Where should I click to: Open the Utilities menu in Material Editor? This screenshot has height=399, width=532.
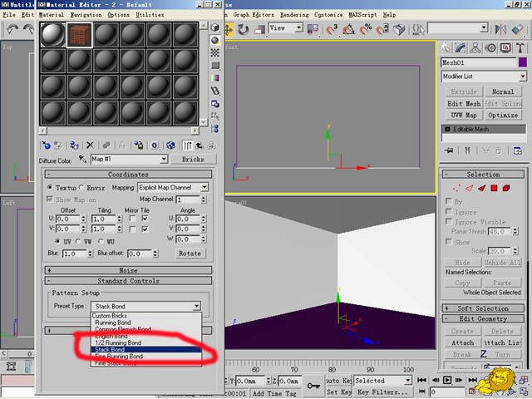point(150,15)
